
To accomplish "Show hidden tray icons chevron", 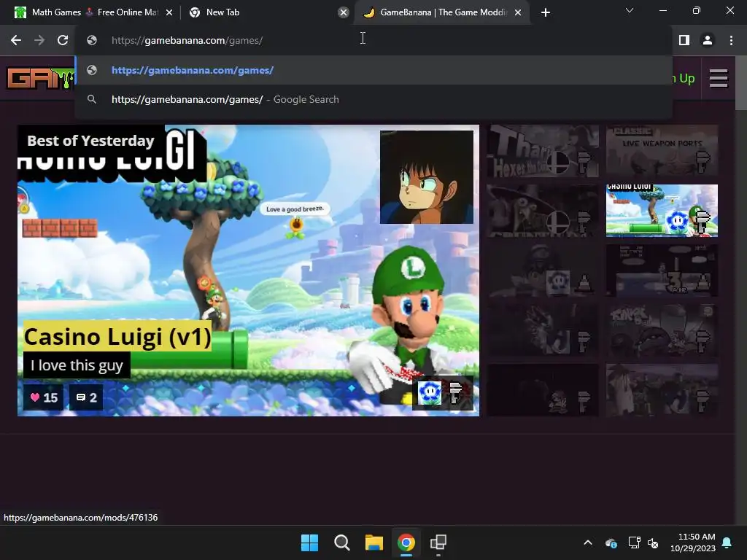I will (588, 542).
